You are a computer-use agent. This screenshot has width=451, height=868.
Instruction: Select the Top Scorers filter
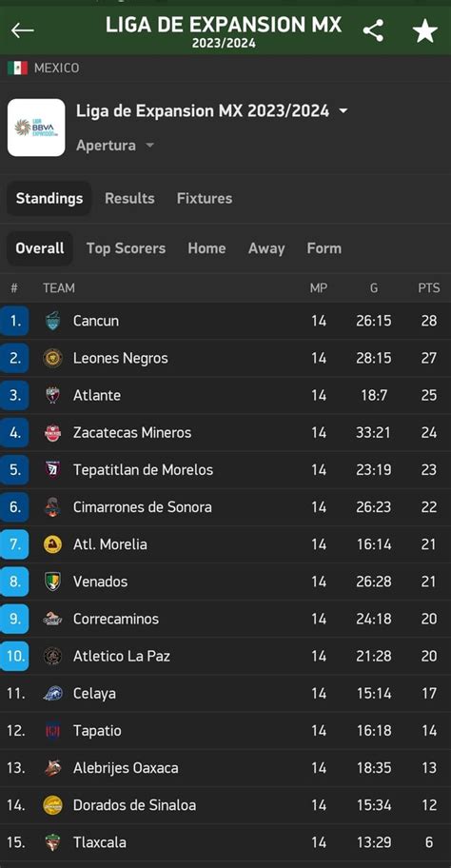126,248
